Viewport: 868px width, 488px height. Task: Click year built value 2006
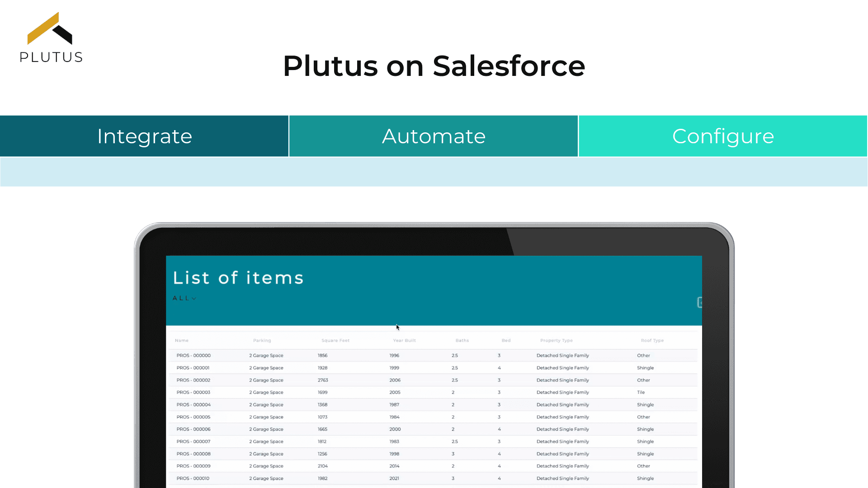tap(395, 380)
